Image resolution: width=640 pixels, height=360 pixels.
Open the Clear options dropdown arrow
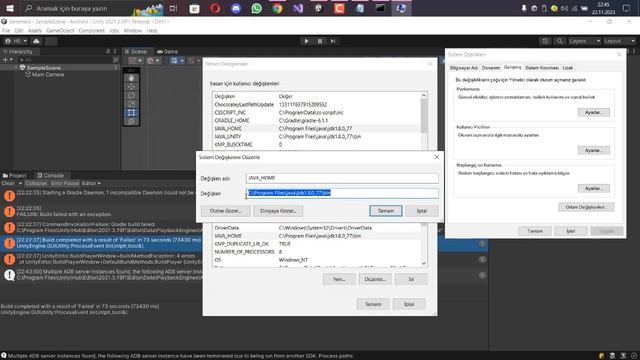[20, 184]
